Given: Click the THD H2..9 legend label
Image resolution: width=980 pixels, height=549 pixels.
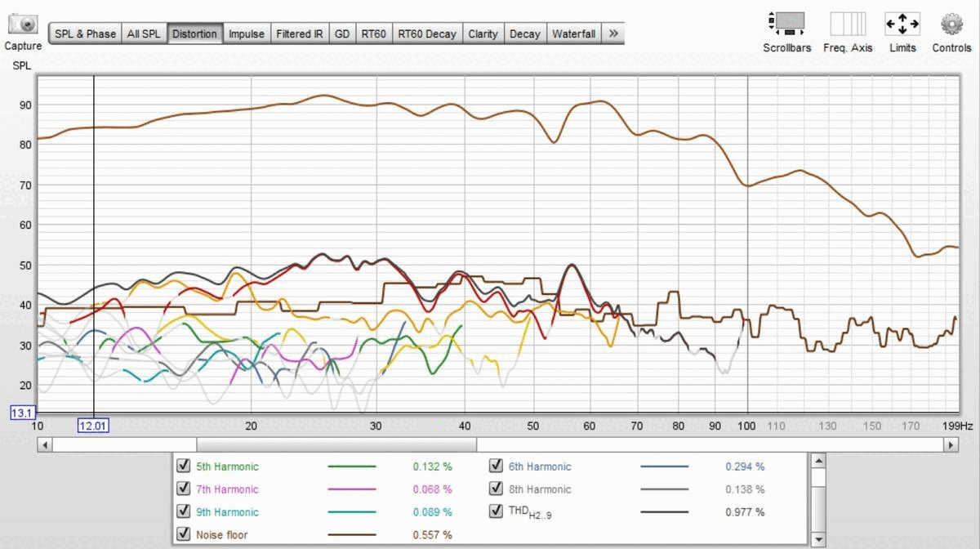Looking at the screenshot, I should pos(531,513).
